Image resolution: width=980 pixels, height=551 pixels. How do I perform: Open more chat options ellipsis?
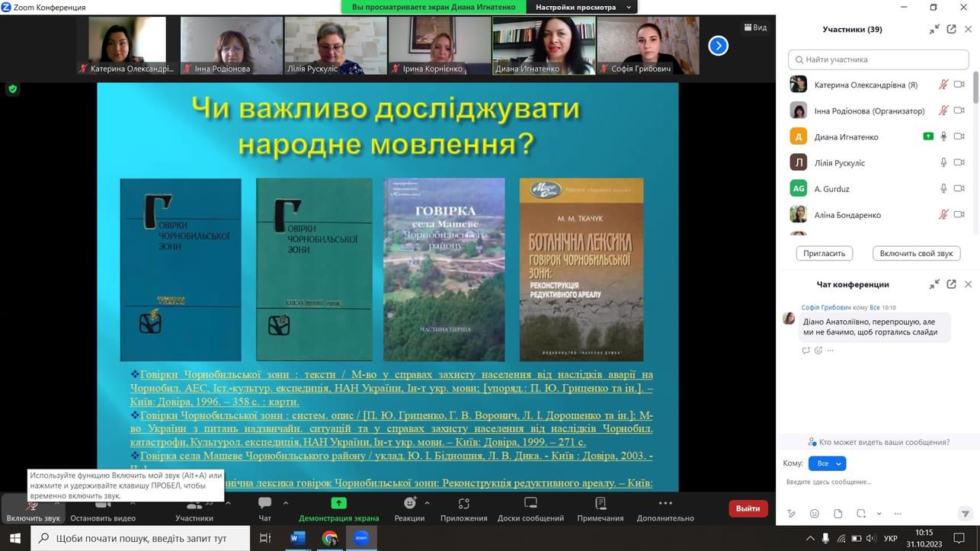pyautogui.click(x=898, y=514)
